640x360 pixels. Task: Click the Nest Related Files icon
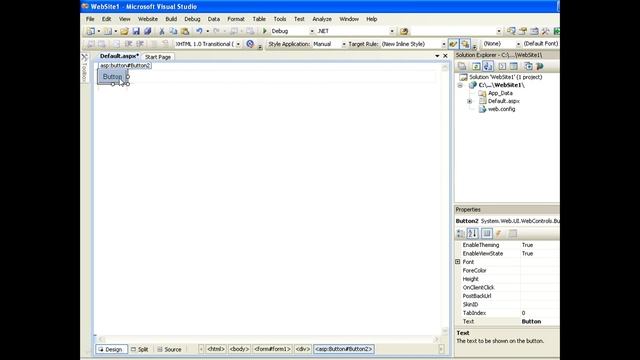pyautogui.click(x=488, y=66)
